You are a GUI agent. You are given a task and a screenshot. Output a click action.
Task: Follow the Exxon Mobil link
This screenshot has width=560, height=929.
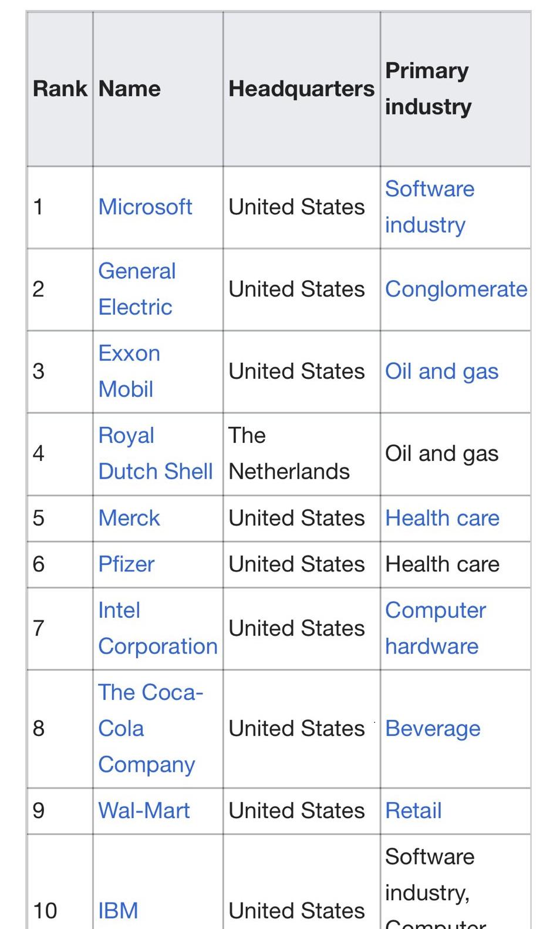[x=129, y=371]
